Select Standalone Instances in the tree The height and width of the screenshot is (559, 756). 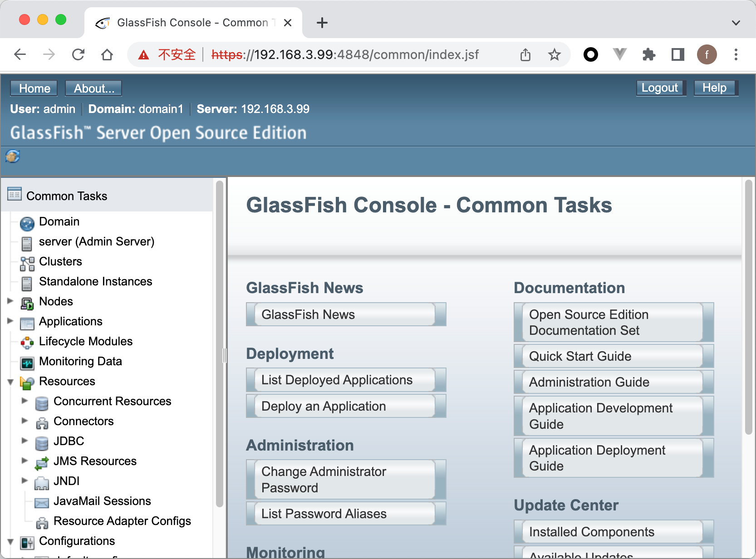point(95,281)
